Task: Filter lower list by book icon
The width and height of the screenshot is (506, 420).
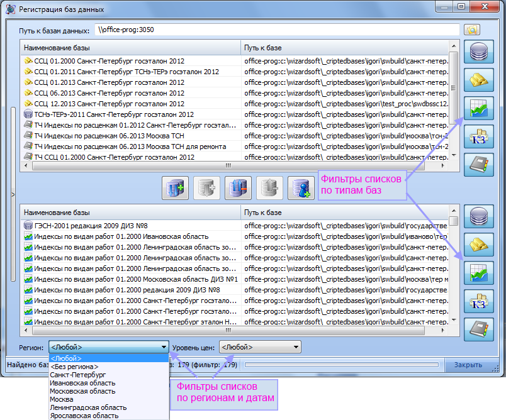Action: point(479,329)
